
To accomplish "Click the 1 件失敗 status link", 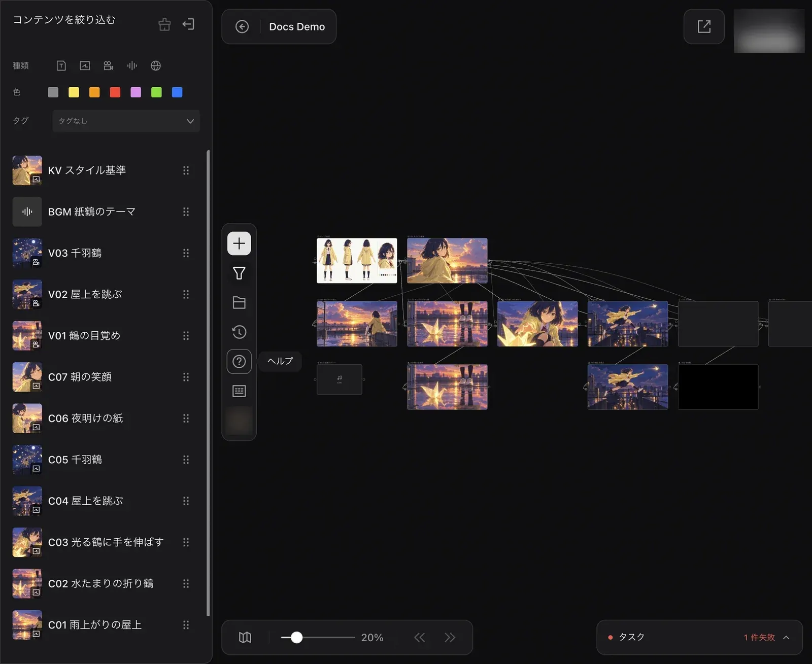I will (x=759, y=637).
